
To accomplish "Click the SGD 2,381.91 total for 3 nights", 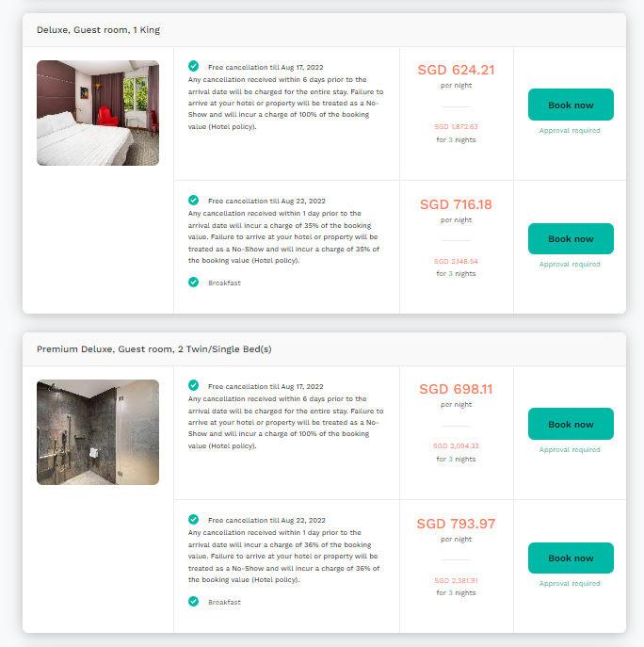I will [x=456, y=580].
